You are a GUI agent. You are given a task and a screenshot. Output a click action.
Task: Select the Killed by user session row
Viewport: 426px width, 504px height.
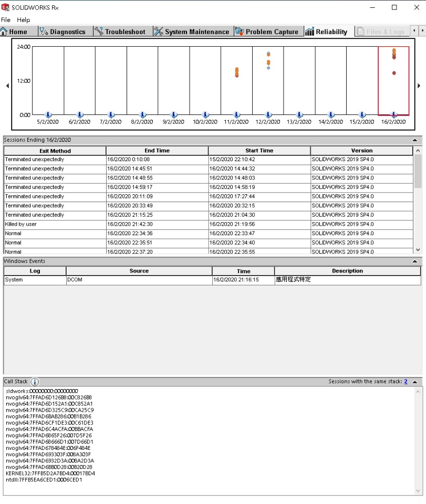pos(209,224)
